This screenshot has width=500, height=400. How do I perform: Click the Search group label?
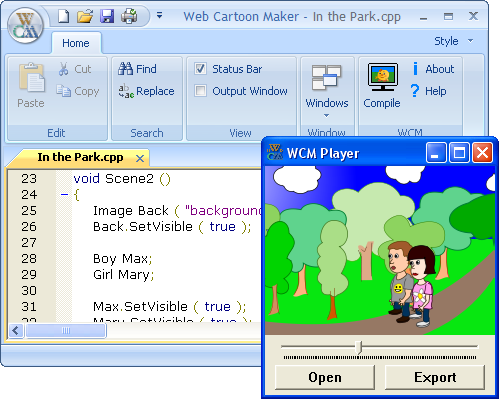147,133
